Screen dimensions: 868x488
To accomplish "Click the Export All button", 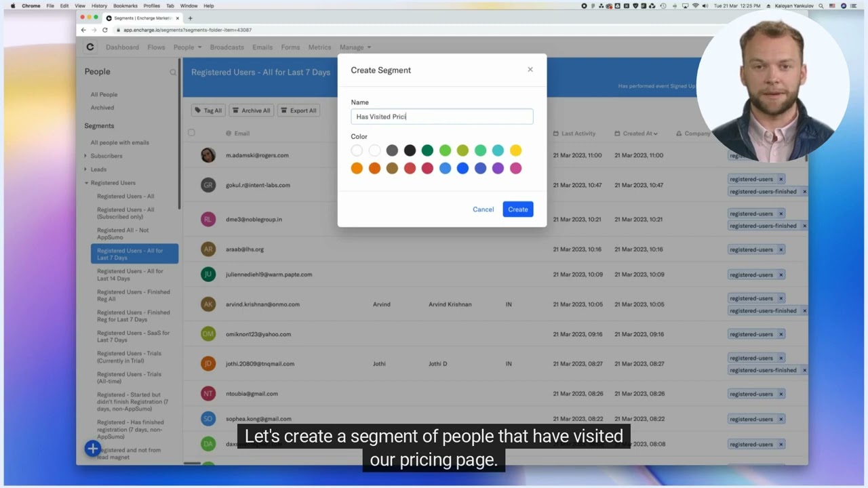I will 298,110.
